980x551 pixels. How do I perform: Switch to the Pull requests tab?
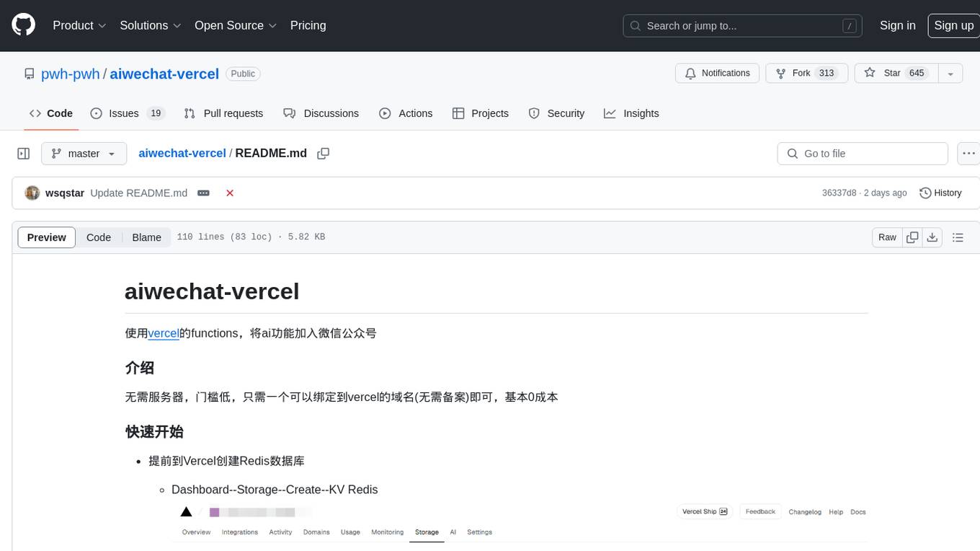click(x=223, y=113)
